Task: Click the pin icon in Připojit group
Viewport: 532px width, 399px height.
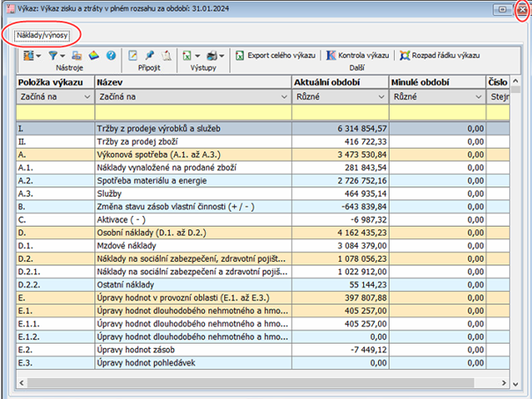Action: [x=149, y=55]
